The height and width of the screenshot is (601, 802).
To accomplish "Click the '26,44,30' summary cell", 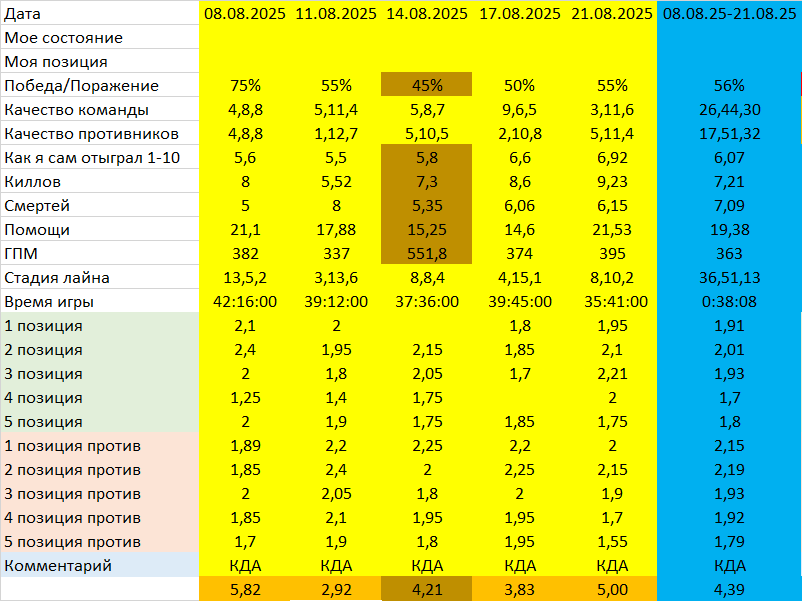I will [729, 109].
